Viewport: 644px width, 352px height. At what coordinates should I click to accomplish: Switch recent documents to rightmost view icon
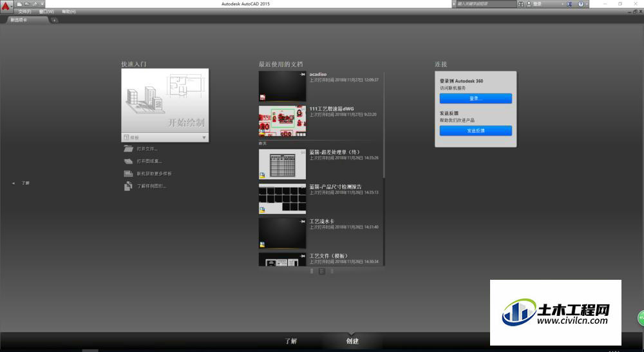click(x=332, y=271)
